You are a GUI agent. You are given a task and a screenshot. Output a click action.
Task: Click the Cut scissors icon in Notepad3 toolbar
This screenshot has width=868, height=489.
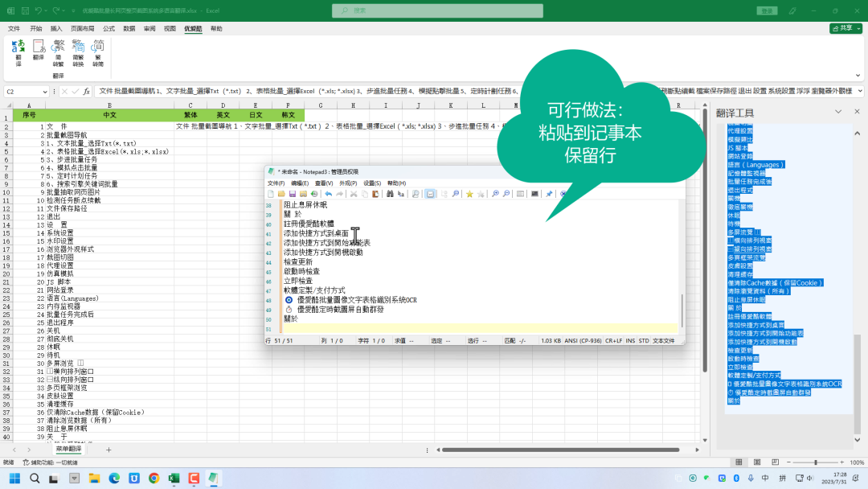(353, 194)
